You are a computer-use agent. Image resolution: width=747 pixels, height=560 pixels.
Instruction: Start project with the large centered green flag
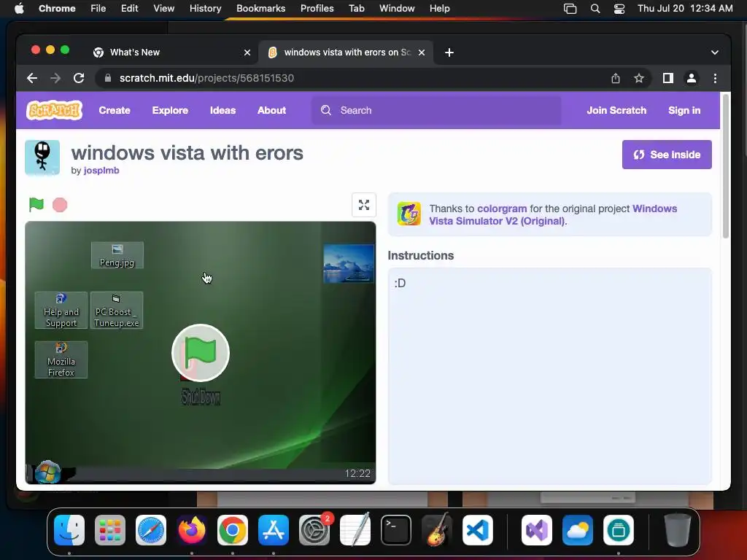(x=201, y=353)
